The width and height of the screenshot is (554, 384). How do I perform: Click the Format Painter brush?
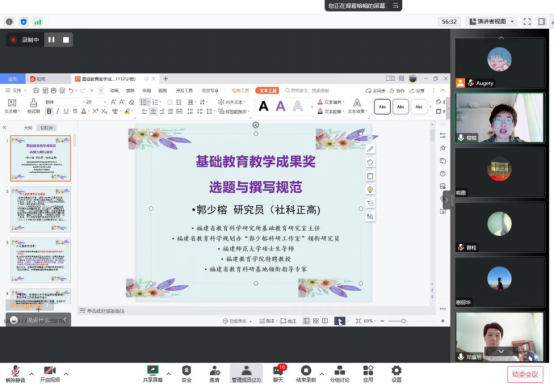tap(34, 106)
